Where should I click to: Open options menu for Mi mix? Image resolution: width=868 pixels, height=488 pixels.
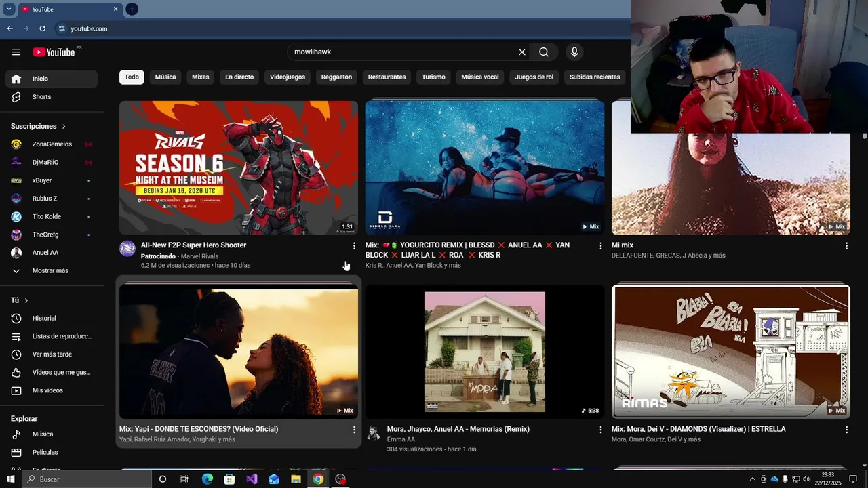pos(846,246)
